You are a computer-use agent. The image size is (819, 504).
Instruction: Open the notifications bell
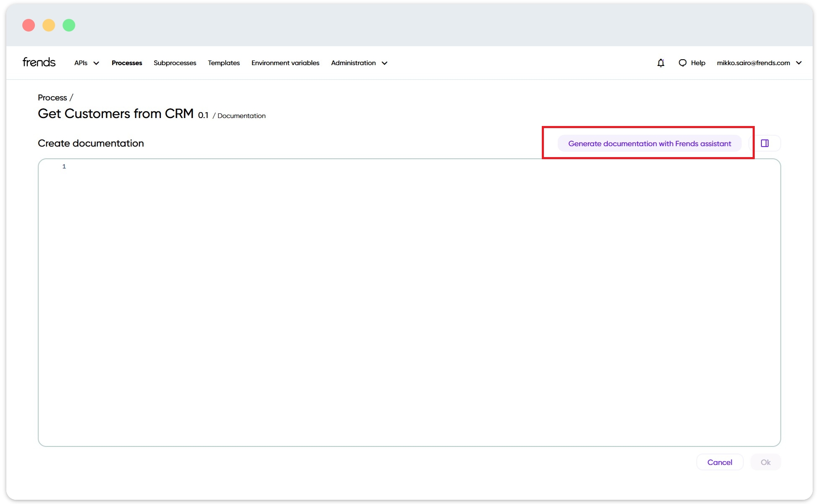pyautogui.click(x=661, y=63)
